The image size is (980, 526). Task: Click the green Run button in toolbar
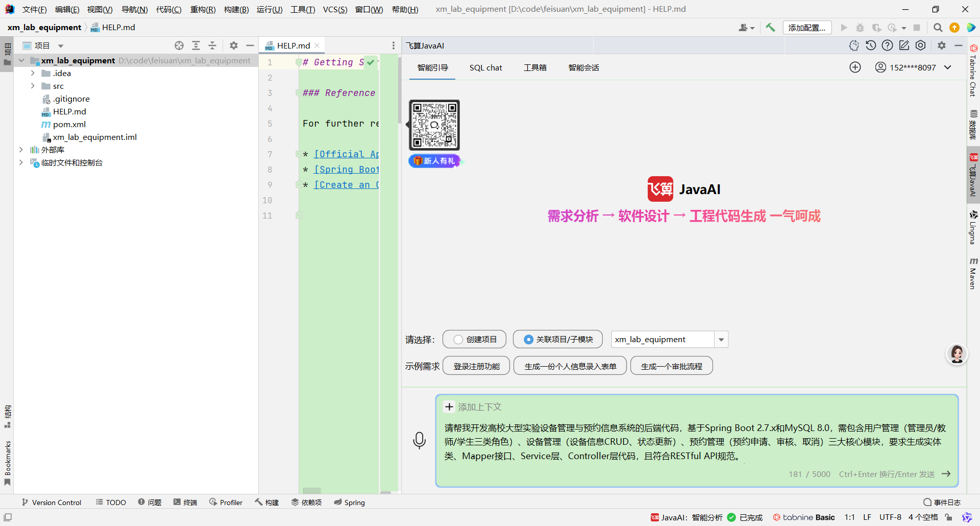click(x=844, y=28)
